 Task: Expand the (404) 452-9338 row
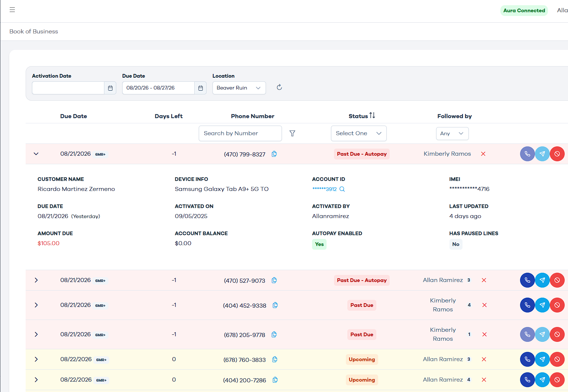[36, 305]
